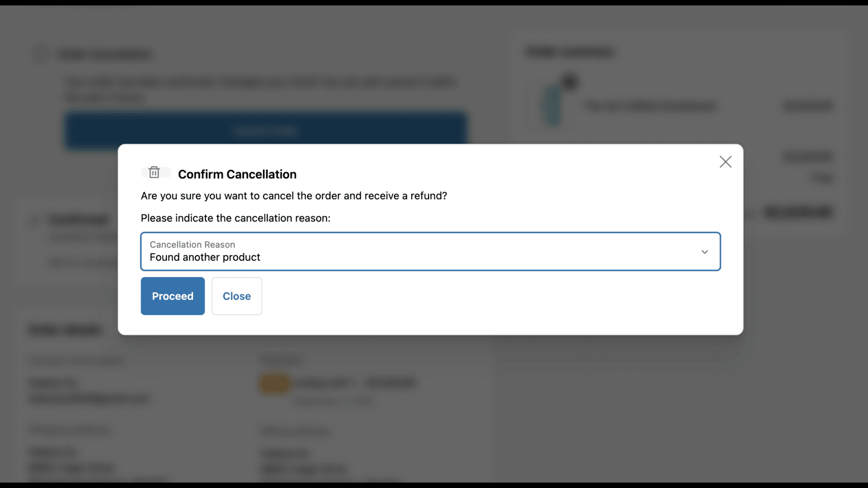Click the Order Details heading at bottom left
The image size is (868, 488).
65,329
